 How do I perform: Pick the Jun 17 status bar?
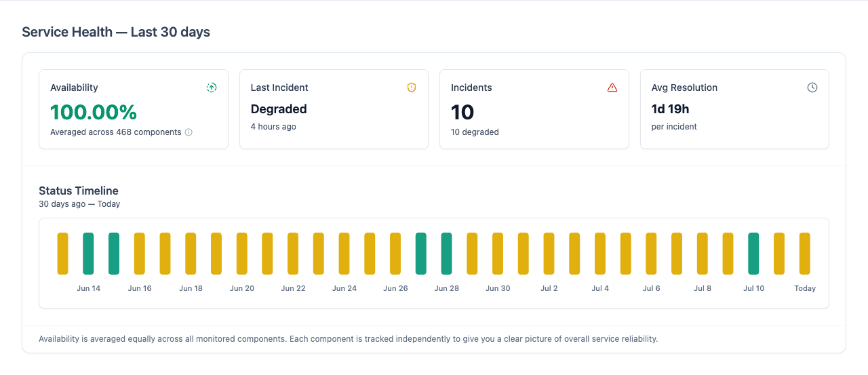(x=165, y=254)
